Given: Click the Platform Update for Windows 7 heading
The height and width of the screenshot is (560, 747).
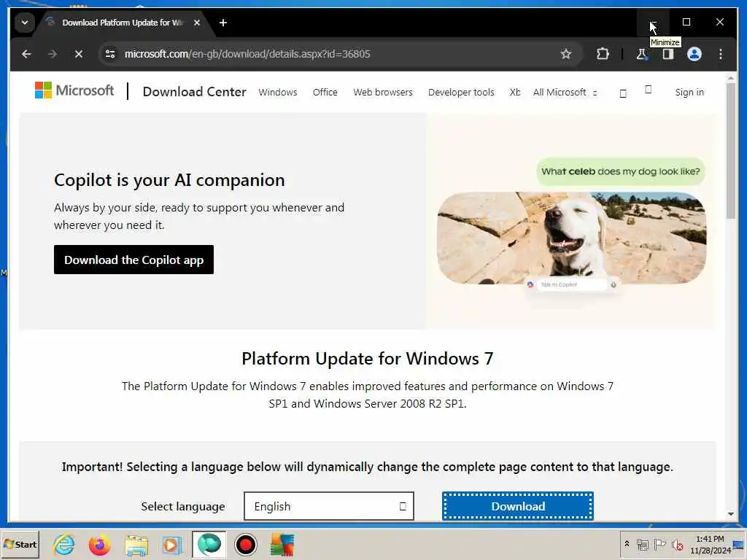Looking at the screenshot, I should point(368,359).
